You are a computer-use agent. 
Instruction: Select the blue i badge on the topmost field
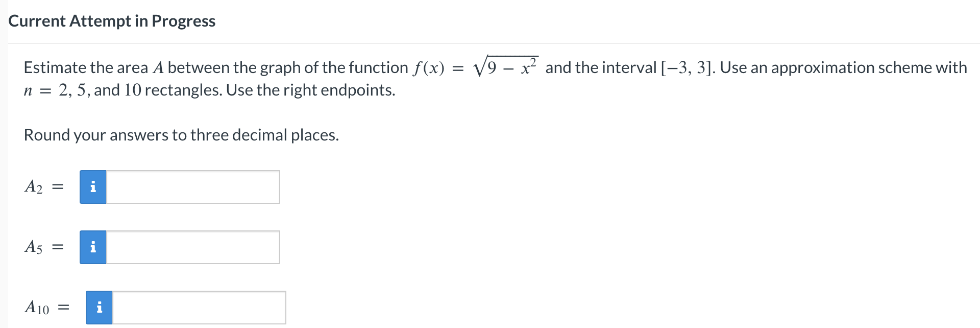92,187
